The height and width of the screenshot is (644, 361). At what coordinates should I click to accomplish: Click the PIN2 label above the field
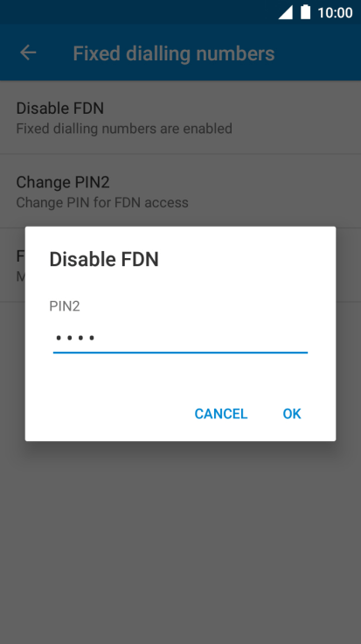tap(65, 306)
